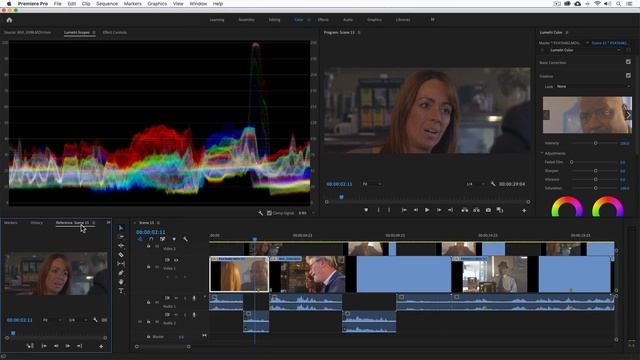Toggle Creative section checkbox
640x360 pixels.
coord(628,76)
